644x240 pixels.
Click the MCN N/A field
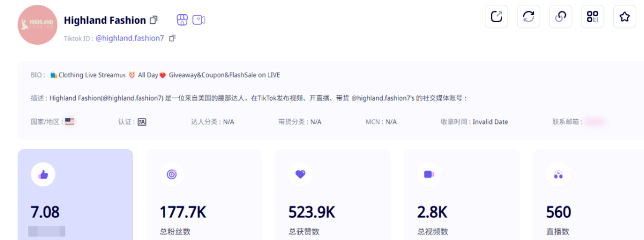pos(381,122)
